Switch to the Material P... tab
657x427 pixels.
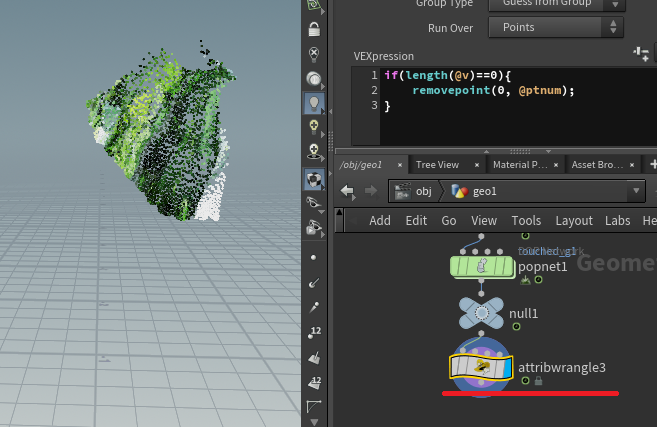click(520, 165)
